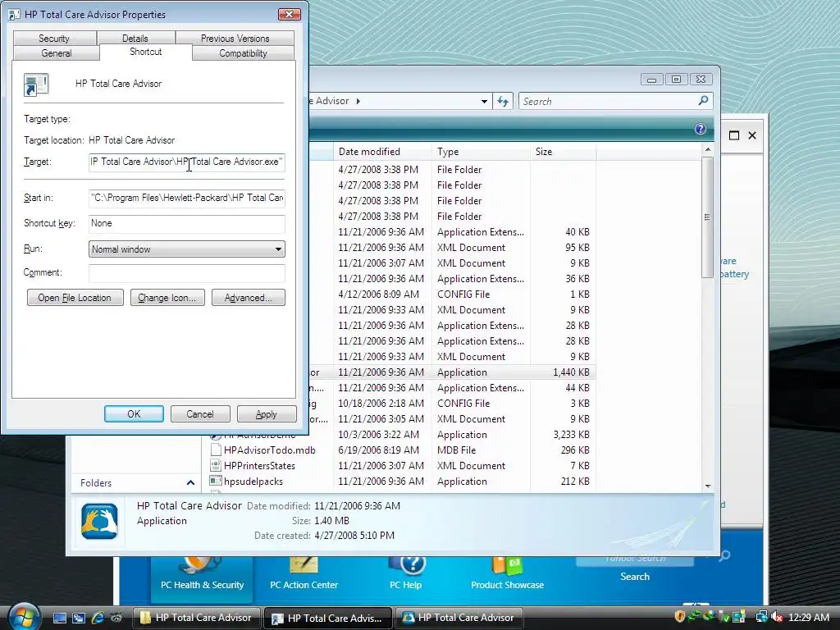The width and height of the screenshot is (840, 630).
Task: Click the MDB File type cell
Action: [x=456, y=450]
